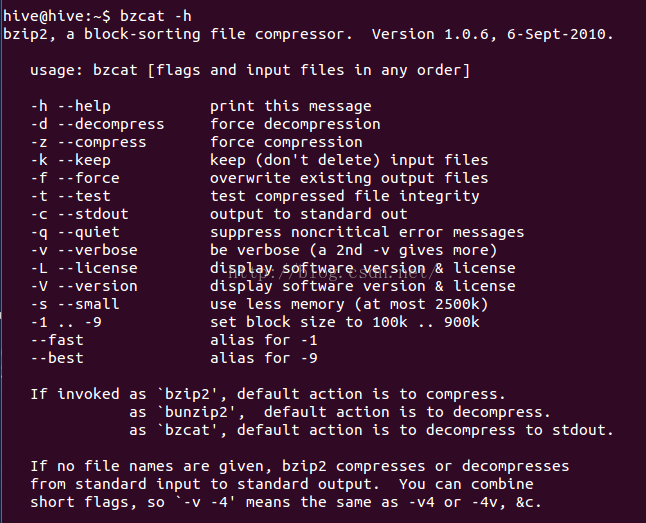This screenshot has width=646, height=523.
Task: Select the '--quiet' option text
Action: tap(89, 232)
